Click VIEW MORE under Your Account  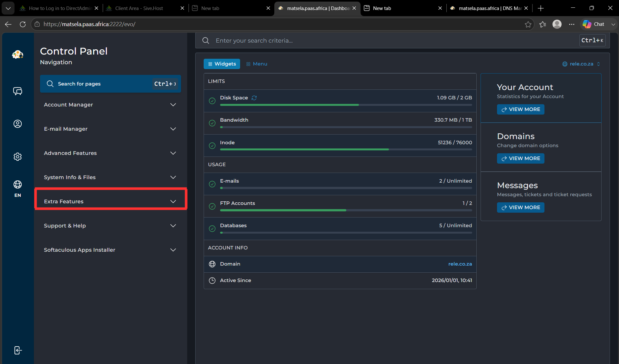(x=521, y=109)
